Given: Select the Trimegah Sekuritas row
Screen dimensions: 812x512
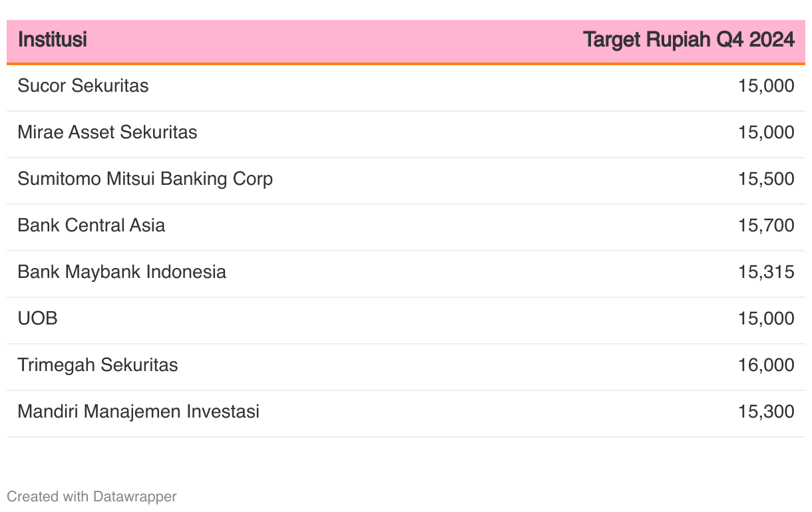Looking at the screenshot, I should (406, 367).
